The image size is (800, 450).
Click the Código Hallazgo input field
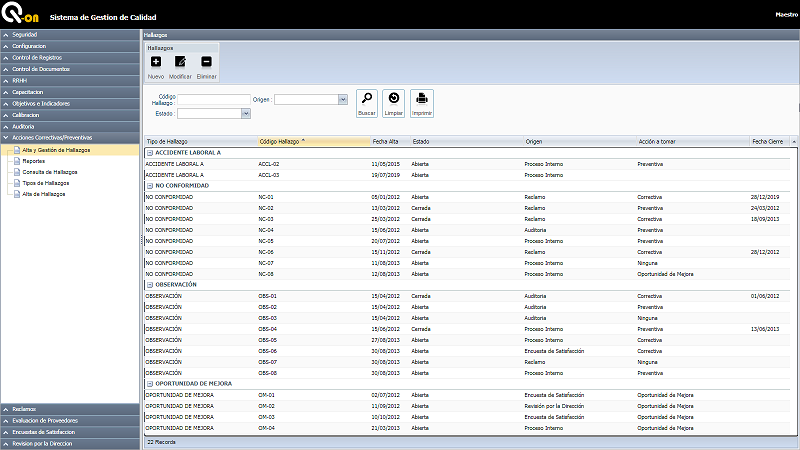[x=214, y=99]
